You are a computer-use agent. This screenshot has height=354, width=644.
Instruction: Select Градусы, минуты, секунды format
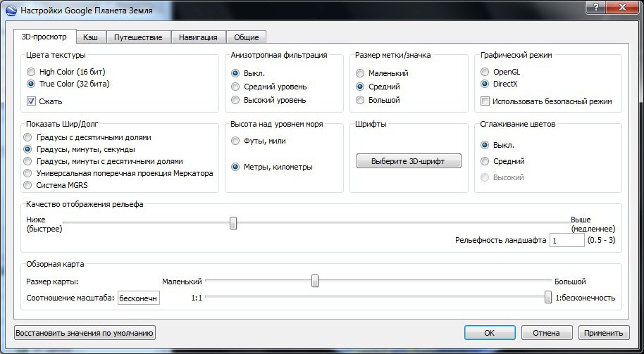click(x=80, y=149)
